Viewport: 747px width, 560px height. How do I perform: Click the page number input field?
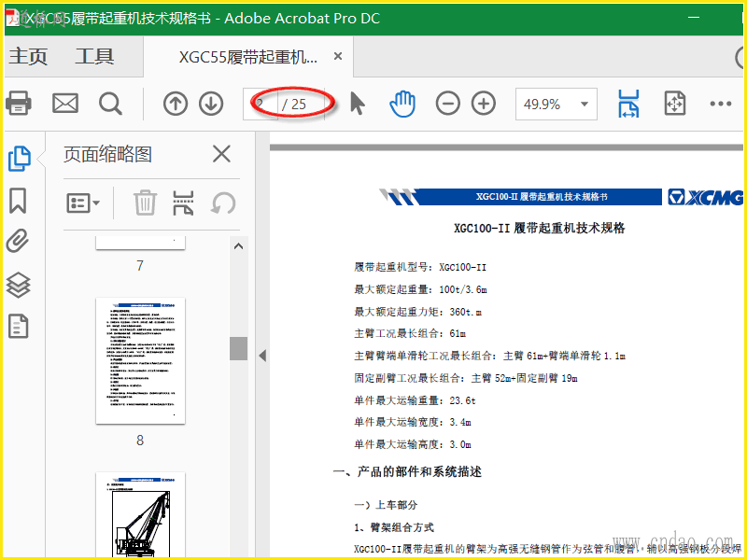point(261,104)
